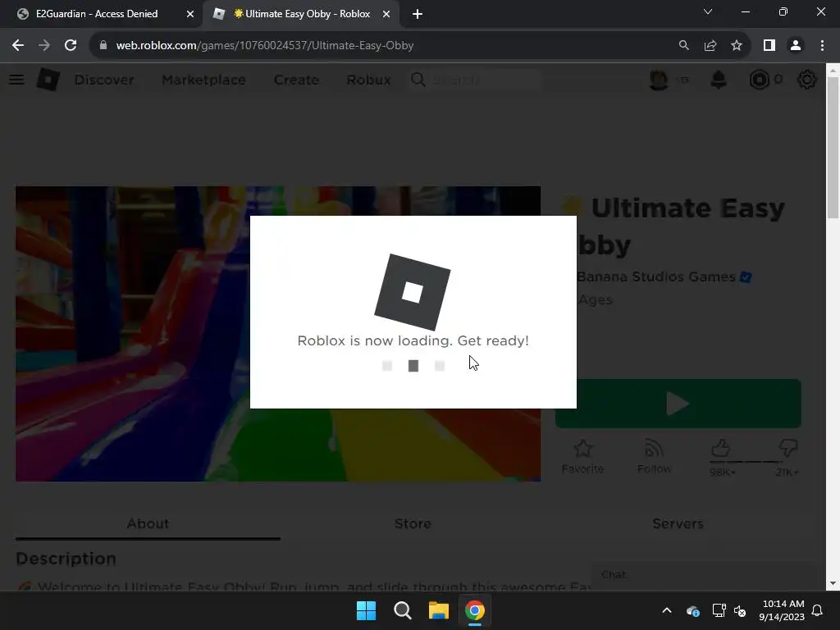Open Roblox notifications bell

pyautogui.click(x=719, y=80)
